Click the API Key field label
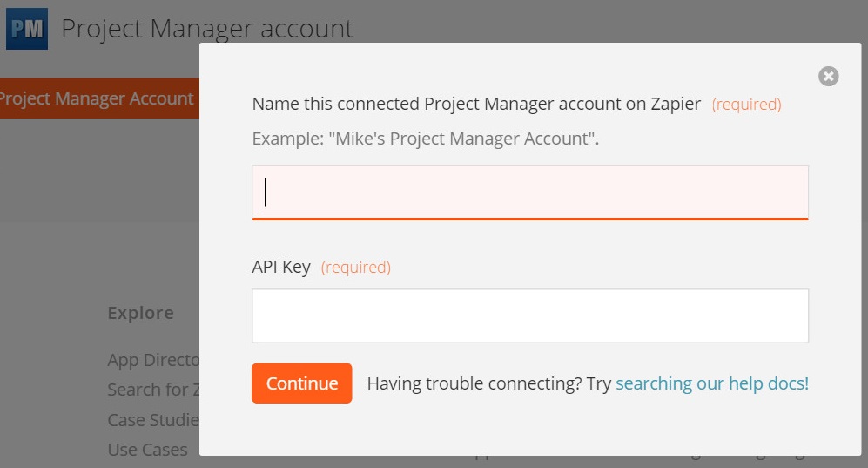The width and height of the screenshot is (868, 468). click(281, 267)
